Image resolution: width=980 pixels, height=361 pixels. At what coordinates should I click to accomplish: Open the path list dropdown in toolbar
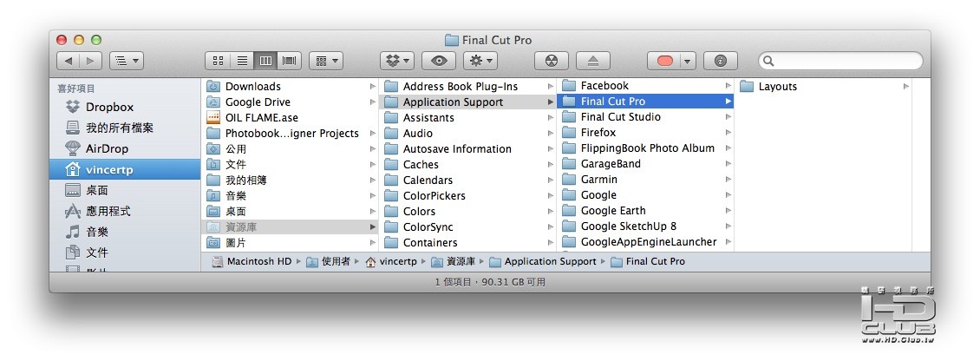click(x=127, y=61)
